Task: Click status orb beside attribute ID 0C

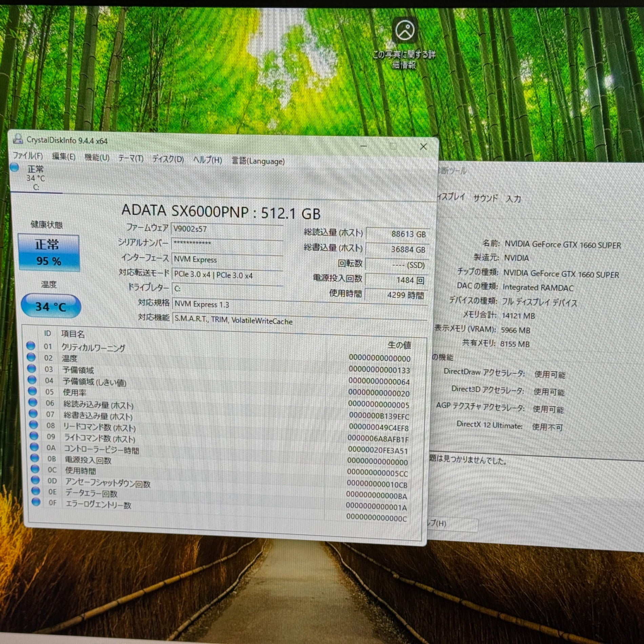Action: click(35, 469)
